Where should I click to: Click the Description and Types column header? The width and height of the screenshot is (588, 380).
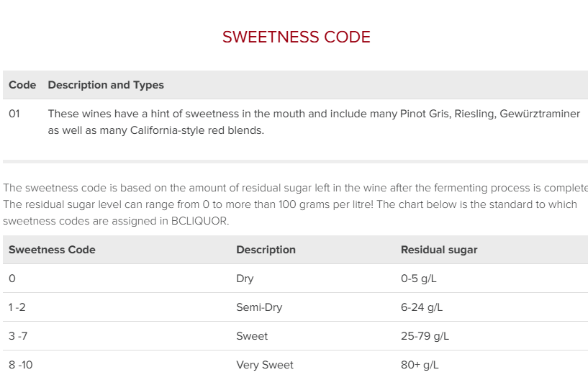tap(106, 85)
